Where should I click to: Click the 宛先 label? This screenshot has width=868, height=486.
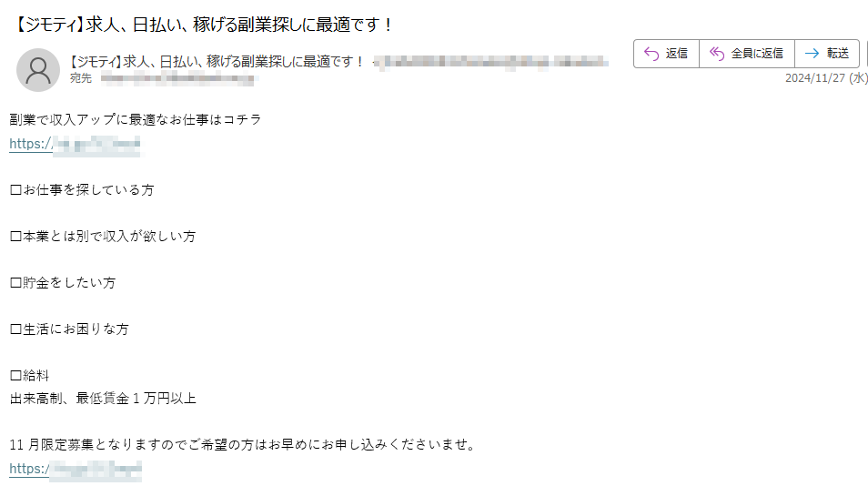pyautogui.click(x=81, y=78)
